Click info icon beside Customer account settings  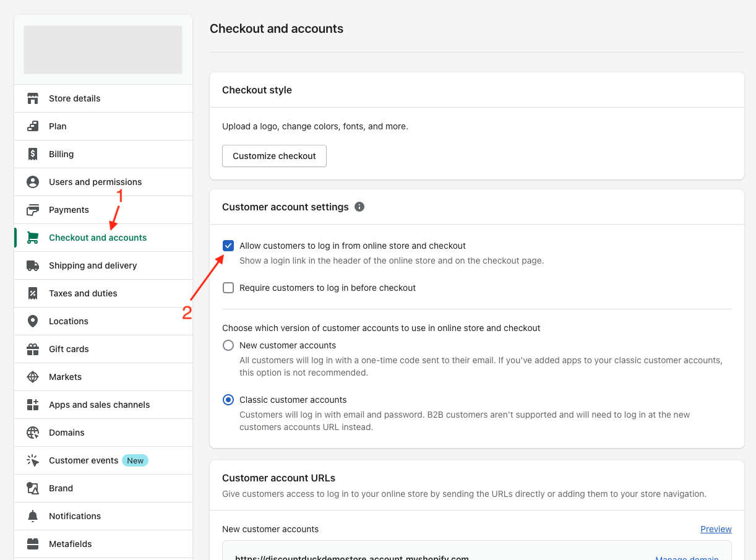(359, 207)
